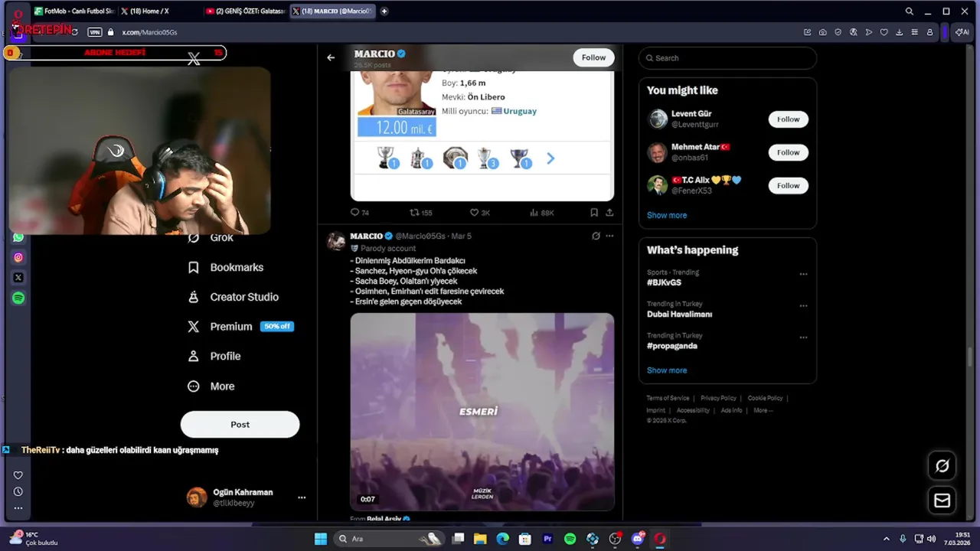
Task: Open a new browser tab
Action: 384,11
